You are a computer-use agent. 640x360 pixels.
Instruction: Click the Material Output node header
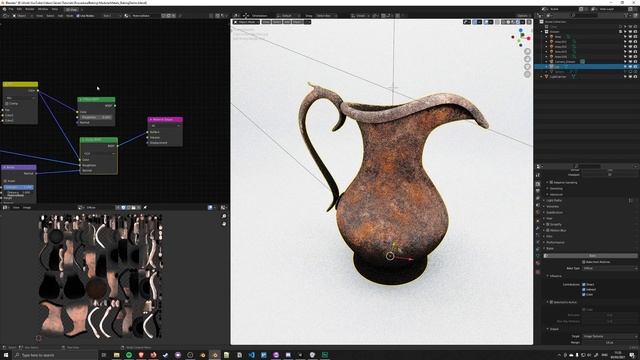click(165, 120)
